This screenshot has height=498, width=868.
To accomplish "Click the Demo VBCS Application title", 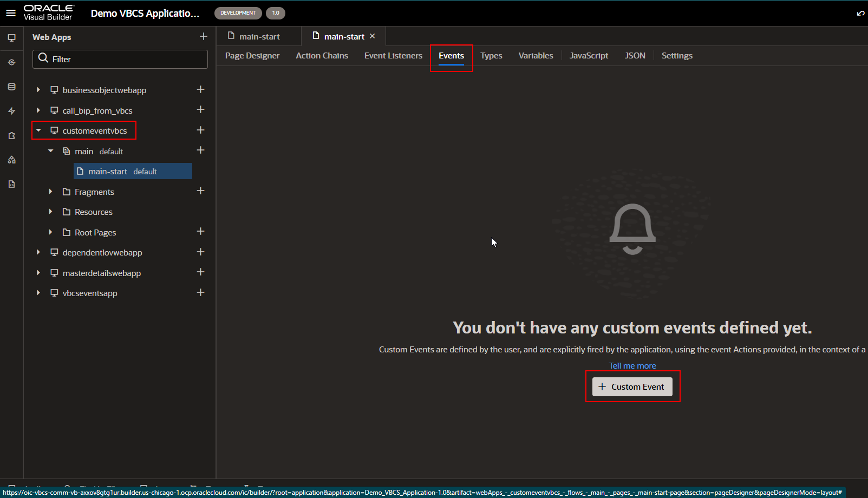I will [145, 13].
